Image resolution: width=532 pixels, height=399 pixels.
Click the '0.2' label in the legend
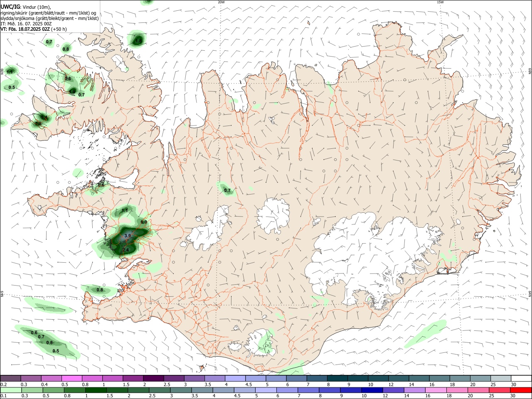[4, 384]
